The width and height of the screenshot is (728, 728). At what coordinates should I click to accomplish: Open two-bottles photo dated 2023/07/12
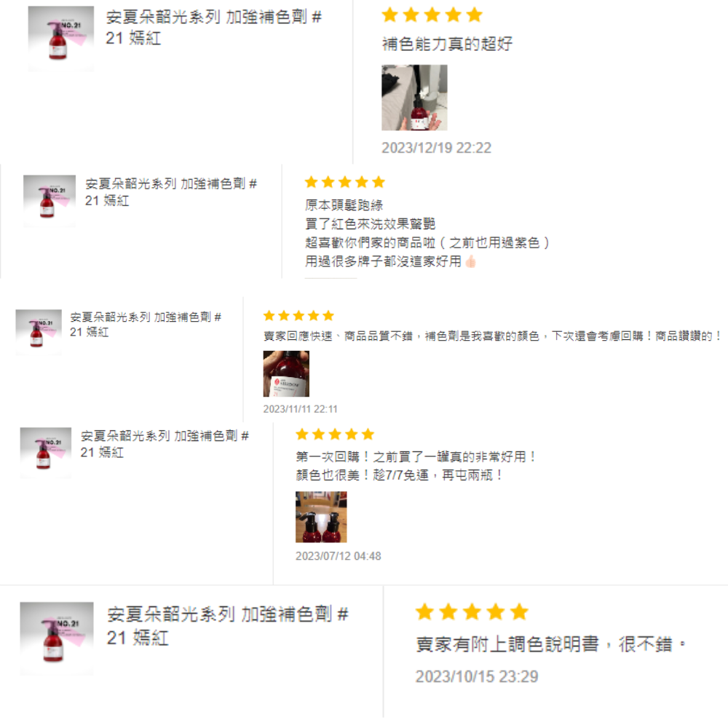pos(321,517)
